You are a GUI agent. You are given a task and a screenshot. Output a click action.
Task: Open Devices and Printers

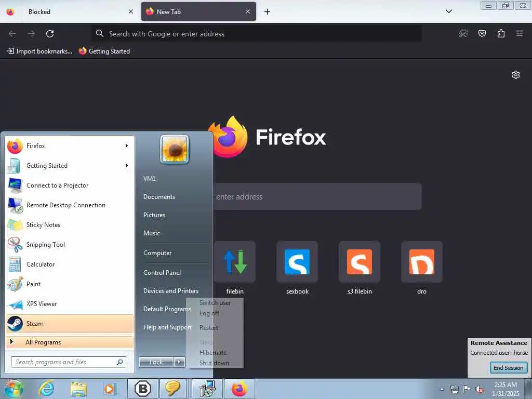tap(171, 291)
